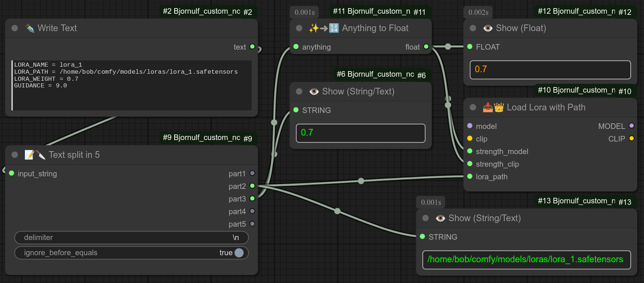Click the pen icon on Write Text node
The height and width of the screenshot is (283, 644).
[30, 28]
